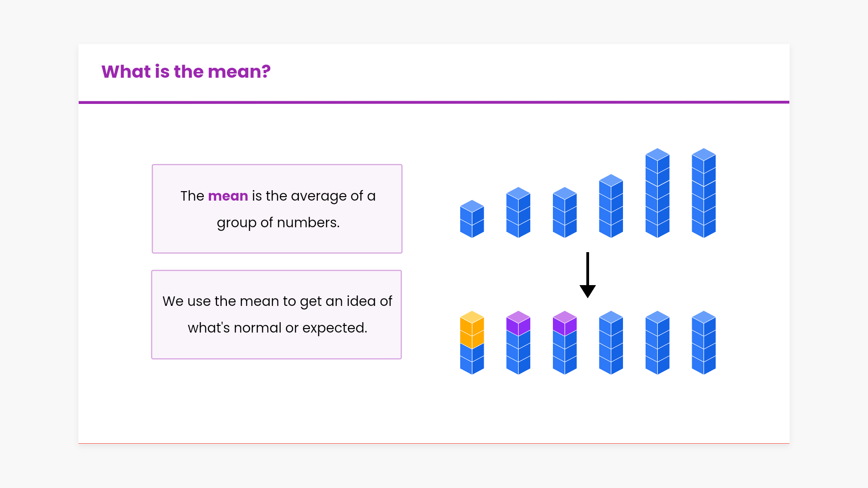This screenshot has height=488, width=868.
Task: Pick the orange cube atop the first bottom stack
Action: [x=472, y=324]
